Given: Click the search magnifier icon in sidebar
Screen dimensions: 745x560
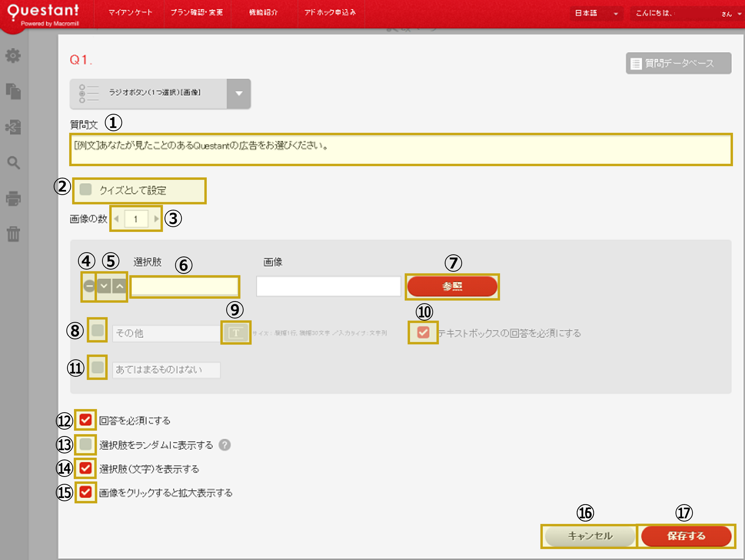Looking at the screenshot, I should coord(13,163).
